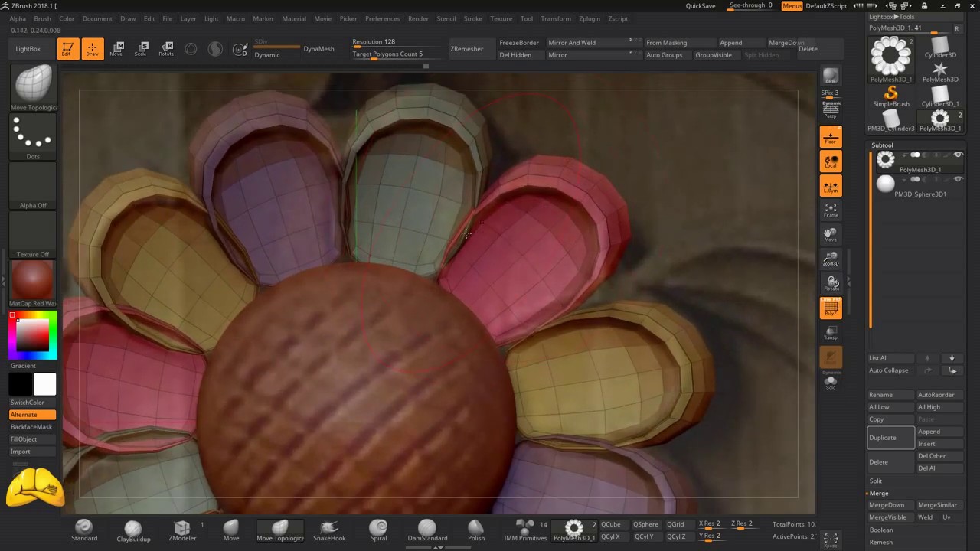Viewport: 980px width, 551px height.
Task: Collapse the Subtool panel header
Action: click(x=882, y=145)
